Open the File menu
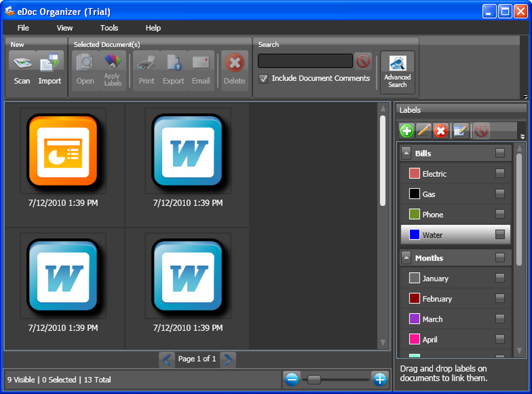This screenshot has height=394, width=532. tap(23, 28)
